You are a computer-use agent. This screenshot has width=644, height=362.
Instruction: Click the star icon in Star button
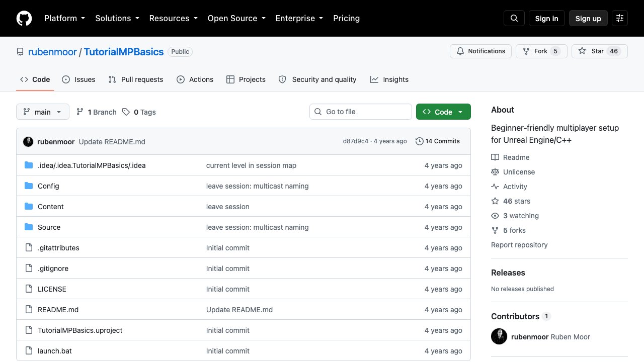point(582,51)
